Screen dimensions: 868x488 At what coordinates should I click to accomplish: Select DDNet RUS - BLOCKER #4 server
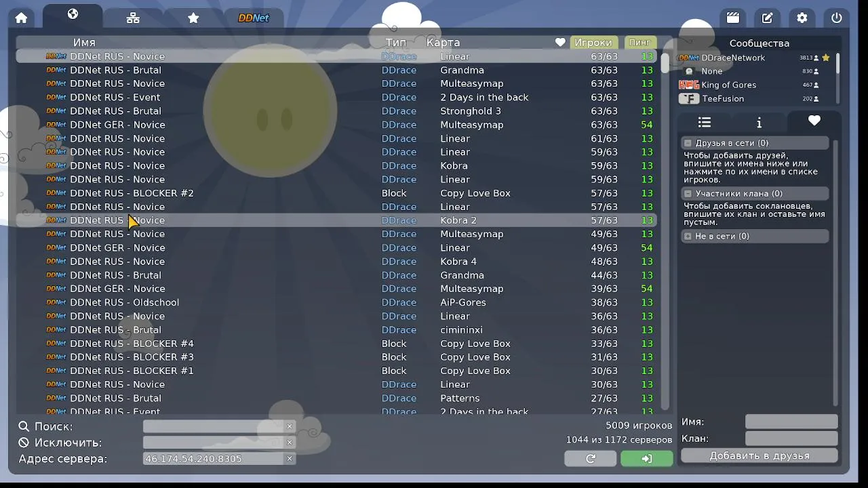click(x=336, y=344)
